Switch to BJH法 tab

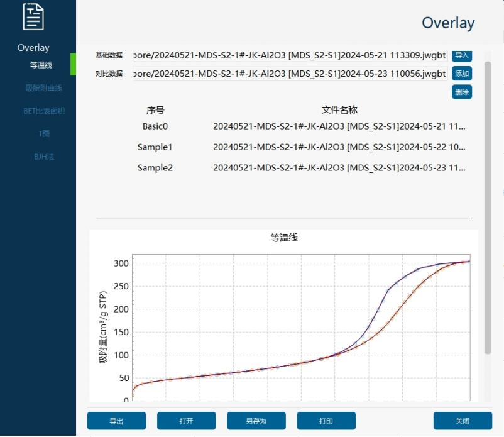44,157
